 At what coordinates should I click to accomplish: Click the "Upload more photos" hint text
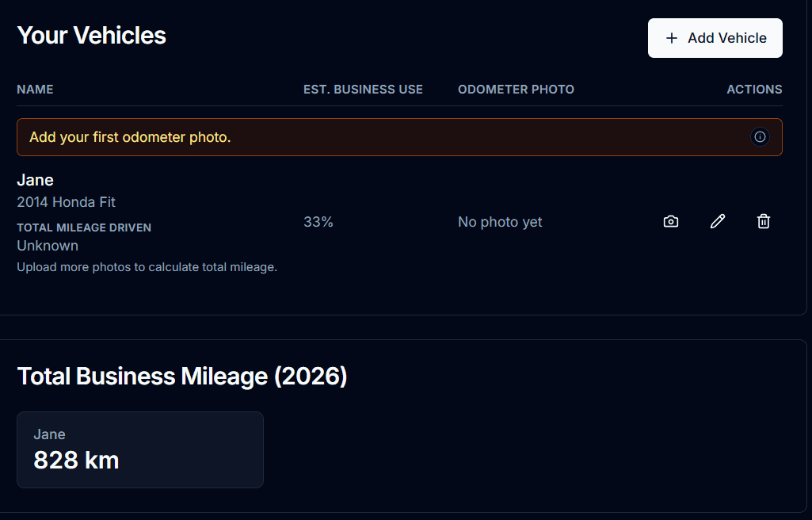pos(147,267)
